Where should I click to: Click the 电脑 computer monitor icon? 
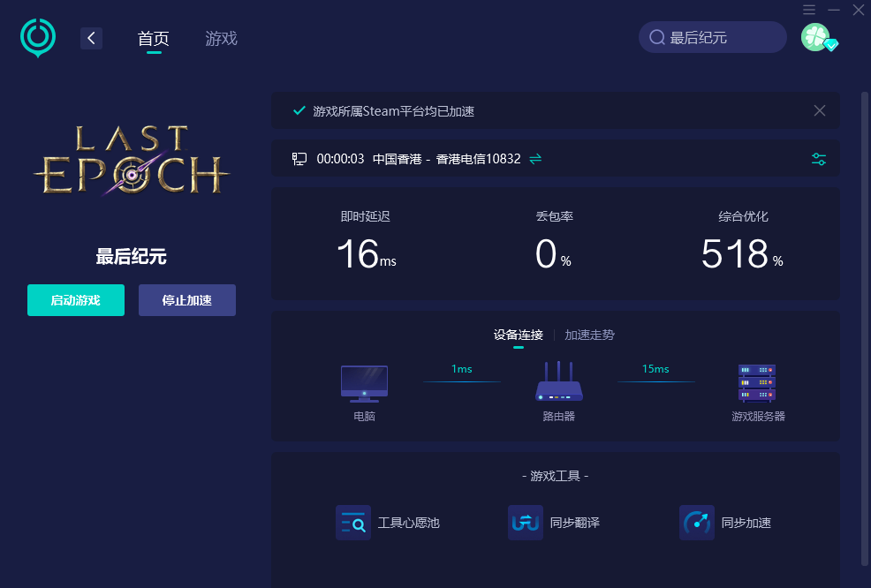364,383
